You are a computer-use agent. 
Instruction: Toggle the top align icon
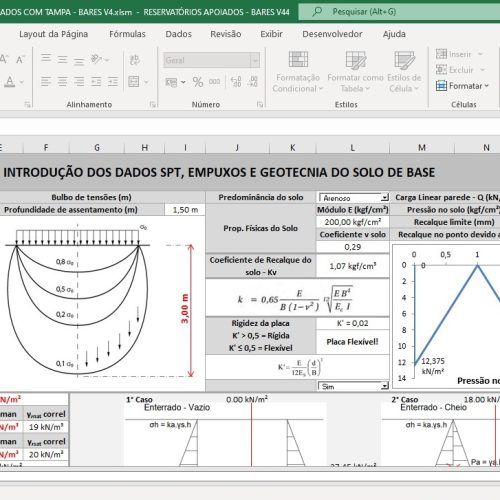pos(46,58)
